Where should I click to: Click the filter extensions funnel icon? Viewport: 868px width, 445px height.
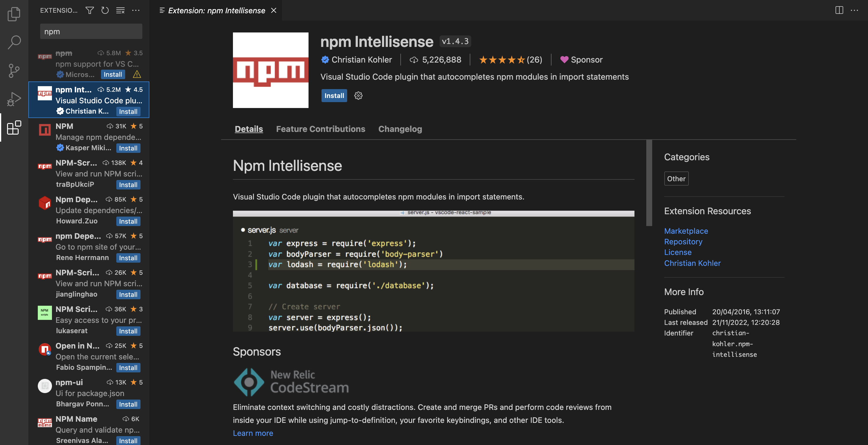click(90, 10)
